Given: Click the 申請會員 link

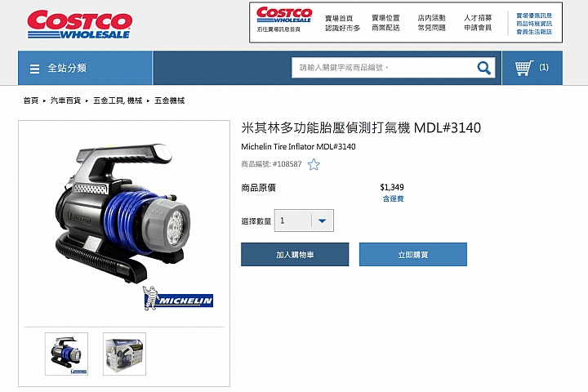Looking at the screenshot, I should tap(478, 28).
